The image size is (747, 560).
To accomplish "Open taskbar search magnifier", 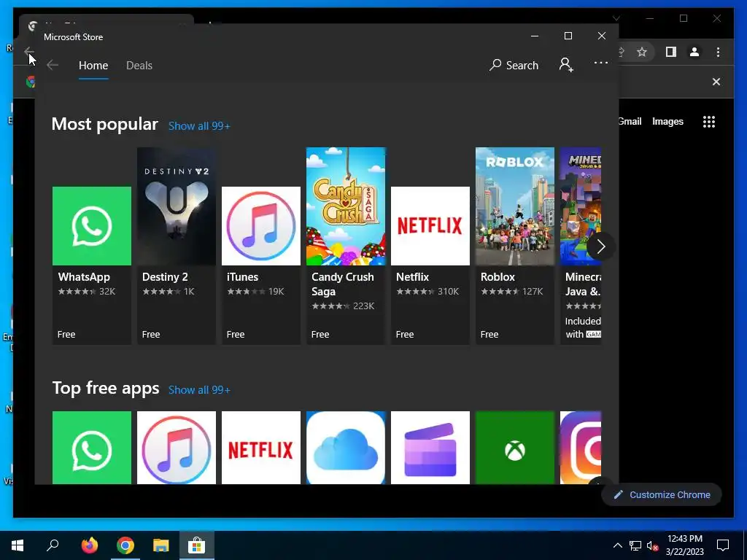I will [x=53, y=545].
